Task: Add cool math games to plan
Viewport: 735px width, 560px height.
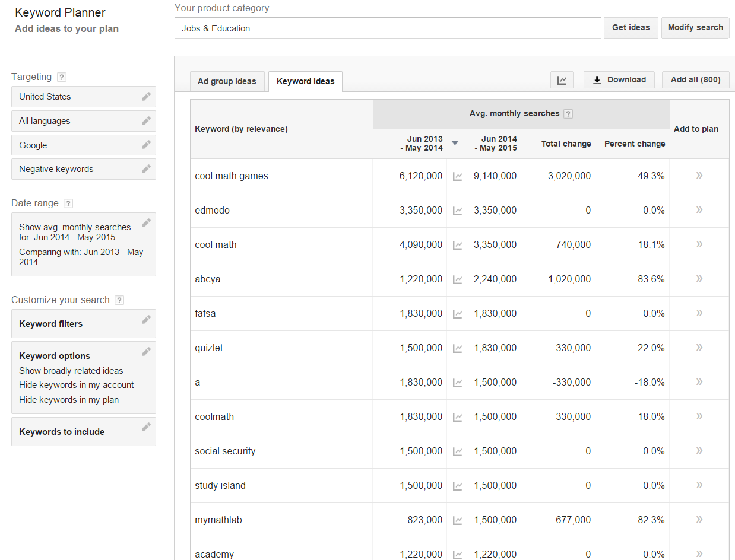Action: 699,176
